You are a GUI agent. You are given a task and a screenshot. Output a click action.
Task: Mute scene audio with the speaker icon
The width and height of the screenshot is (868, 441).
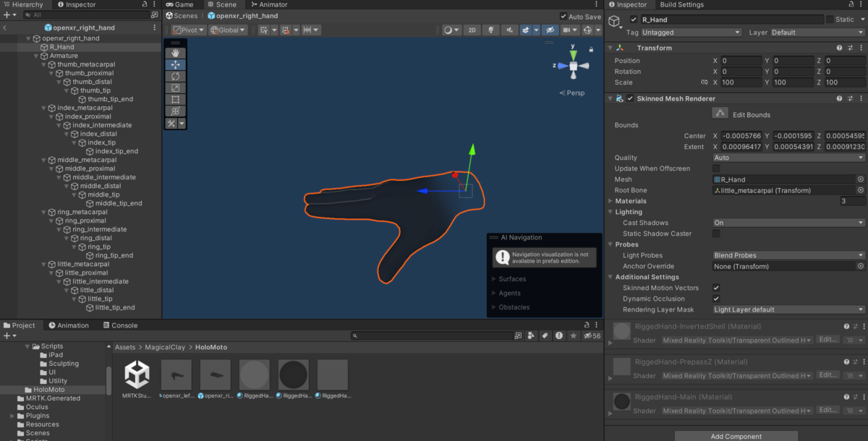pyautogui.click(x=510, y=30)
